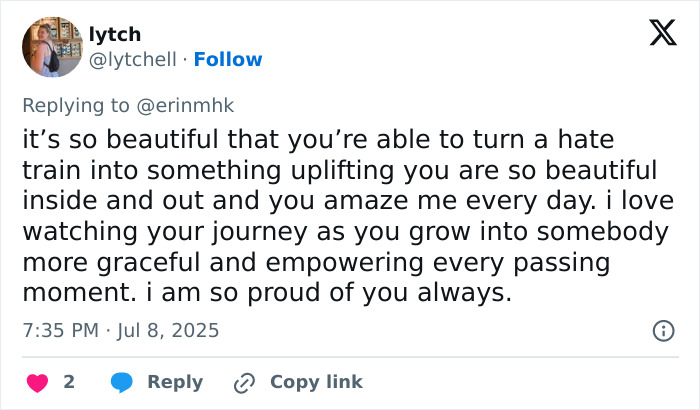Click the "Reply" text label
The height and width of the screenshot is (410, 700).
pos(175,382)
